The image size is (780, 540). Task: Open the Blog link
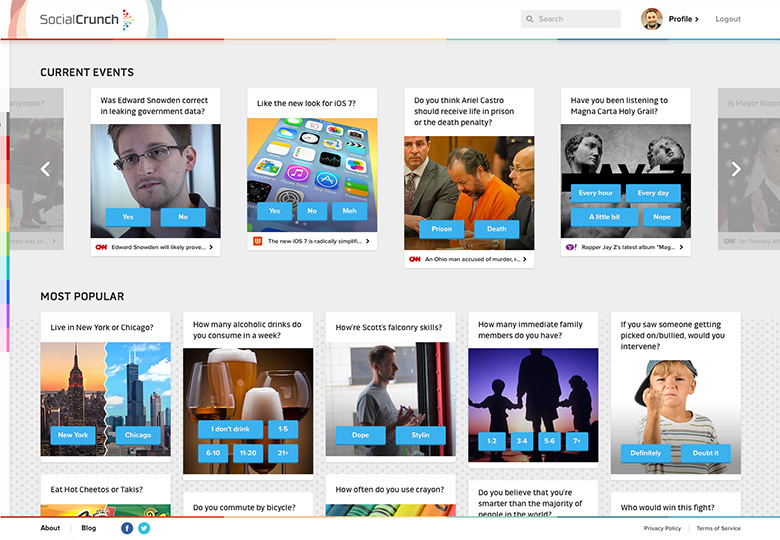pos(89,528)
